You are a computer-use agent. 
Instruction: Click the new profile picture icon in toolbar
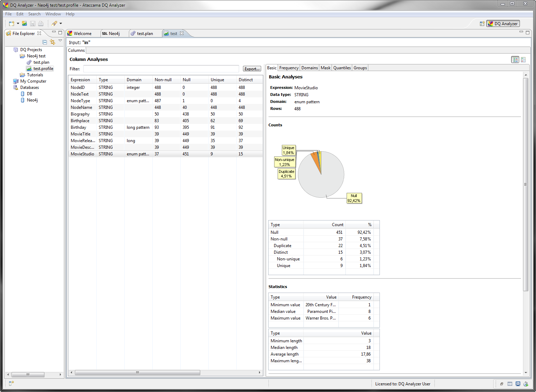pyautogui.click(x=25, y=23)
